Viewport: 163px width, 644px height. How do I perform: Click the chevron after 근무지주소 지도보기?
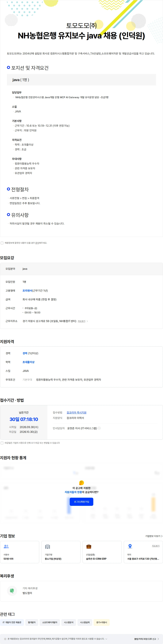(87, 321)
